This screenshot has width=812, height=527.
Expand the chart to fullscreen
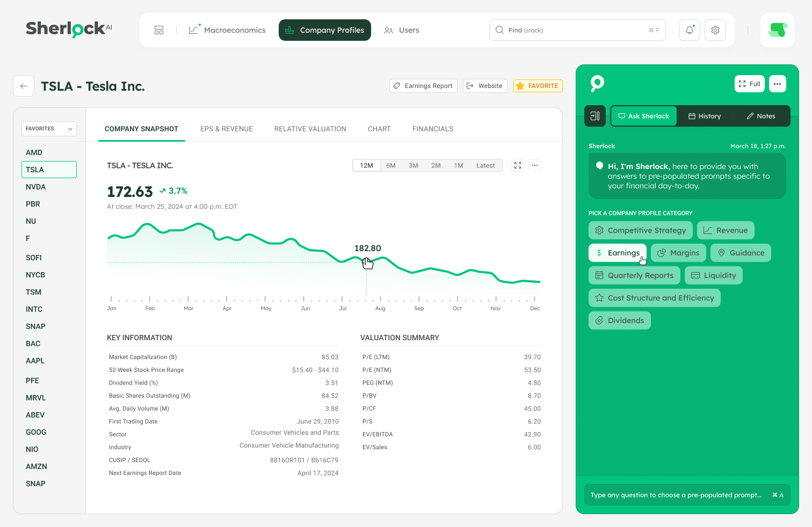(x=518, y=165)
